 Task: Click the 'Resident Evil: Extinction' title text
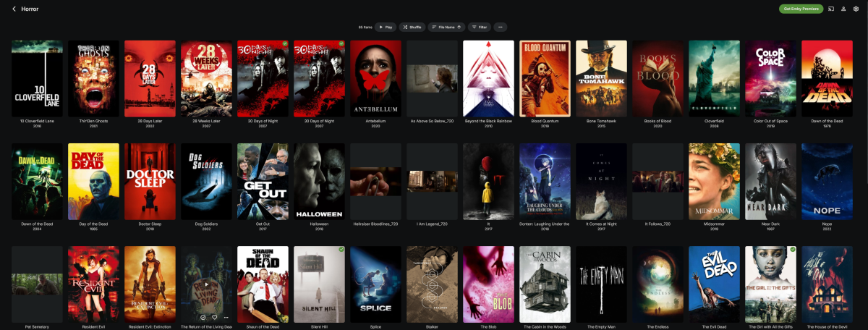pos(150,327)
